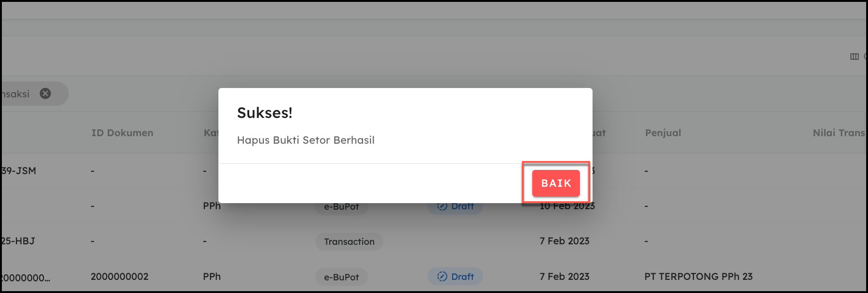Click the Draft status badge in the 2000000002 row
This screenshot has width=868, height=293.
click(x=455, y=277)
